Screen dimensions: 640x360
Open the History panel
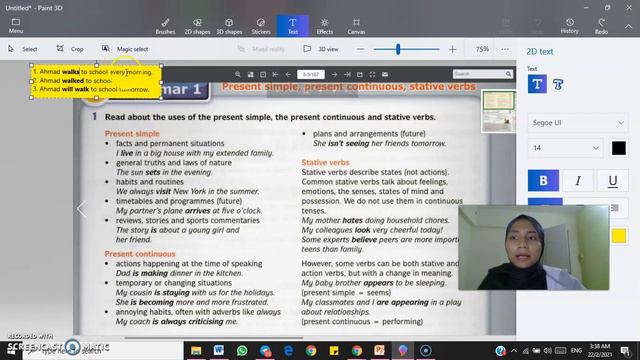pyautogui.click(x=570, y=26)
